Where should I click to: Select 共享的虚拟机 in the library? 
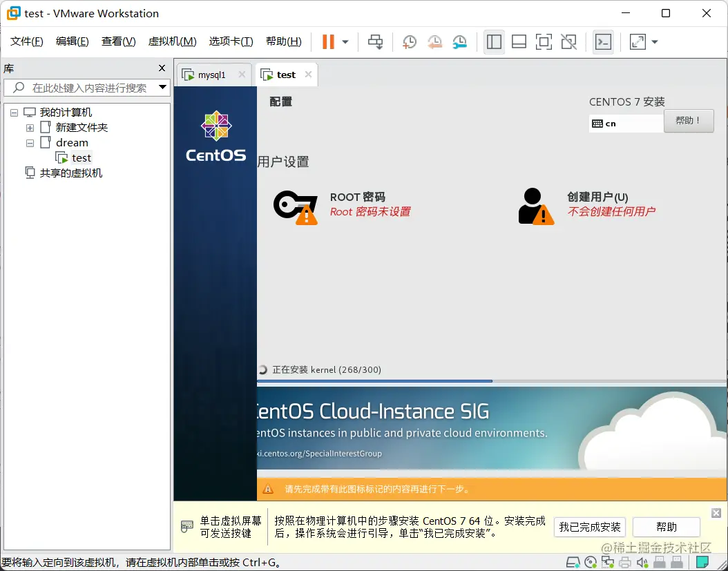pyautogui.click(x=71, y=173)
